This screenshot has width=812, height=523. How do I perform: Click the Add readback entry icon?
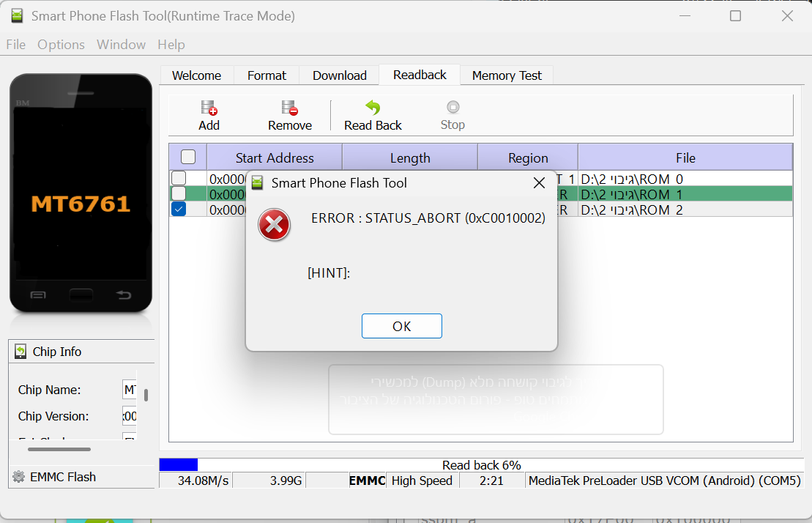point(209,108)
